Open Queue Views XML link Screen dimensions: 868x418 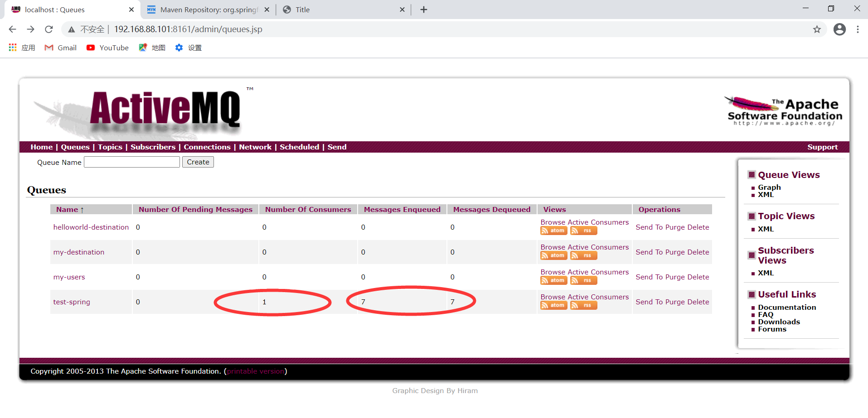(766, 195)
